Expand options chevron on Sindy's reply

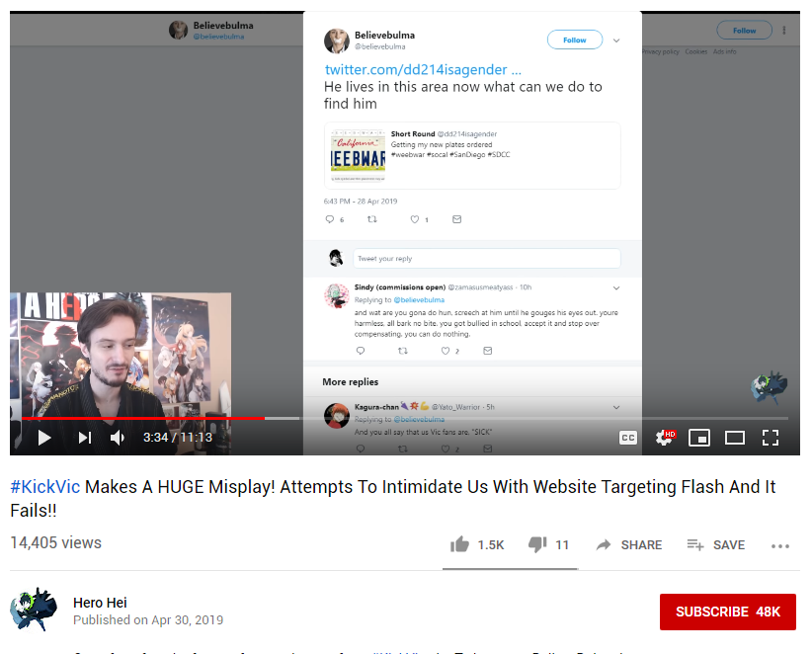tap(616, 287)
